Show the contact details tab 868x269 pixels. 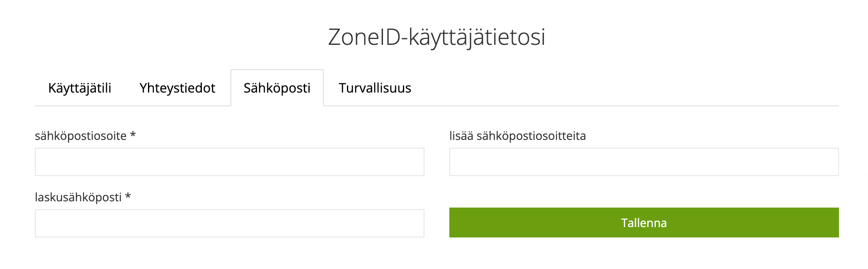pos(177,88)
